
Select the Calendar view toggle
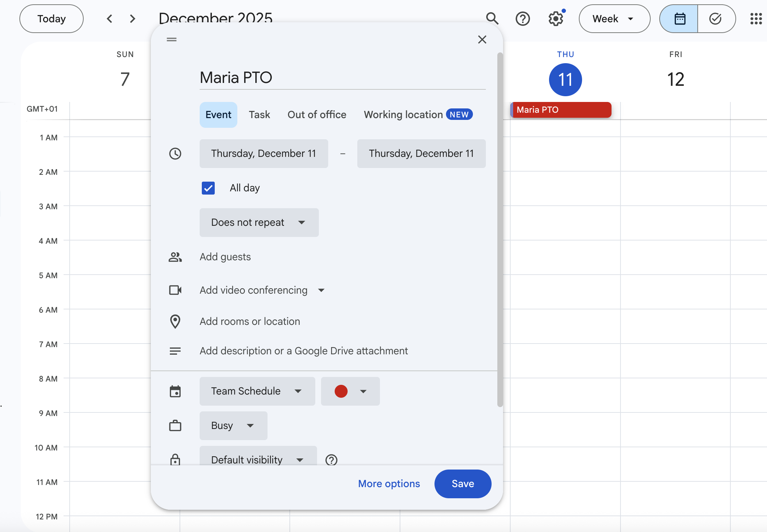(679, 19)
